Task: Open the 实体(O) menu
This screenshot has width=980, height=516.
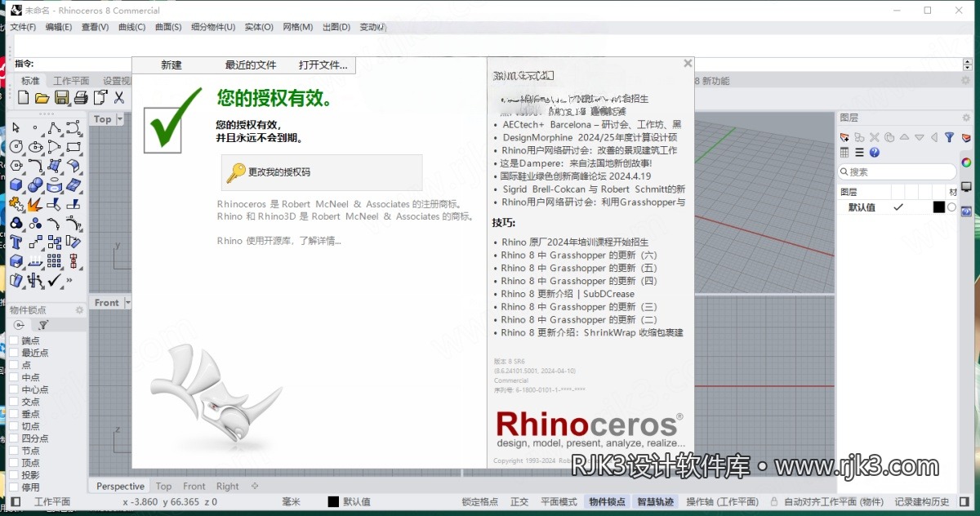Action: [259, 27]
